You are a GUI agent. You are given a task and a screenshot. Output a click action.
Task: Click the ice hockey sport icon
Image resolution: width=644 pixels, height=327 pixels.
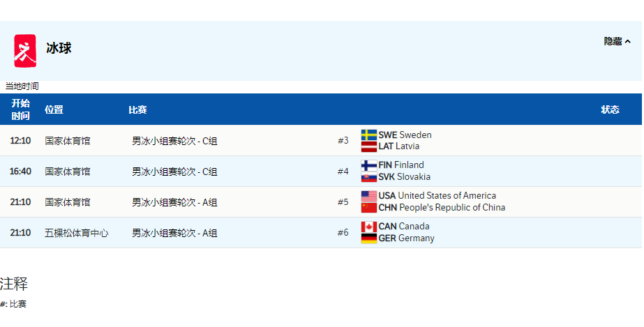tap(25, 50)
